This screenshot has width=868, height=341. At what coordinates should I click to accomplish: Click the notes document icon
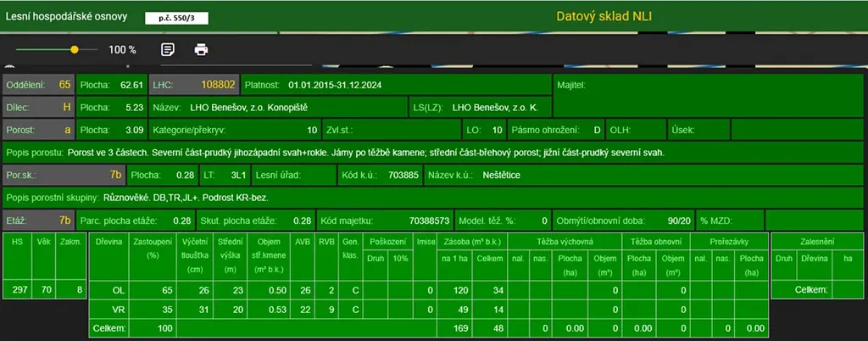(x=168, y=49)
